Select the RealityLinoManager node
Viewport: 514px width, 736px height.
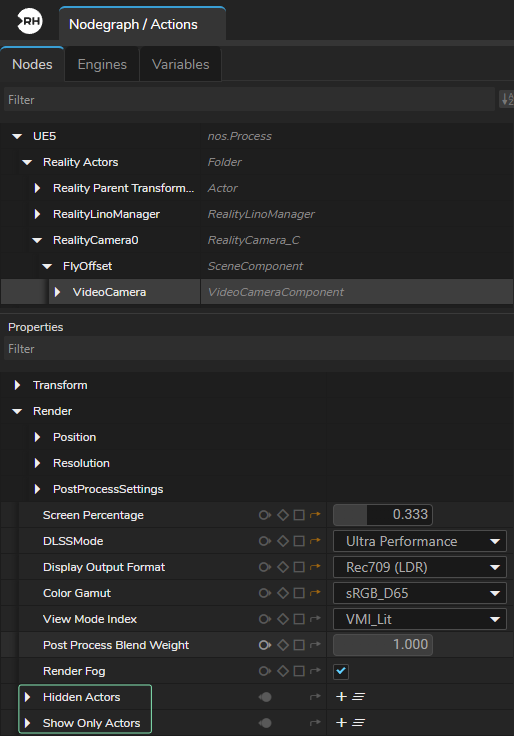(106, 214)
